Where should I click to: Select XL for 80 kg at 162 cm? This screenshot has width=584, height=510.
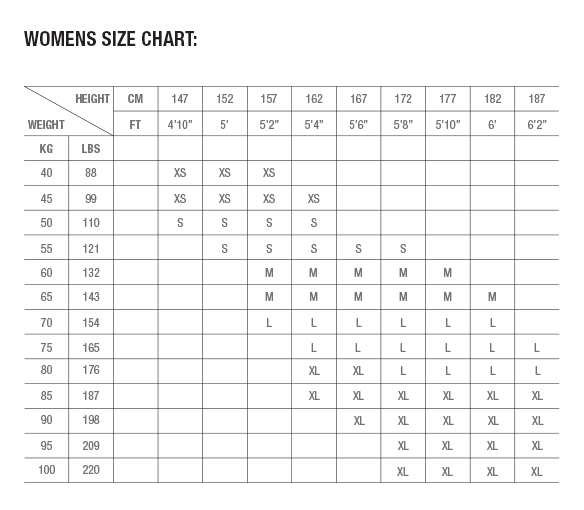(314, 371)
